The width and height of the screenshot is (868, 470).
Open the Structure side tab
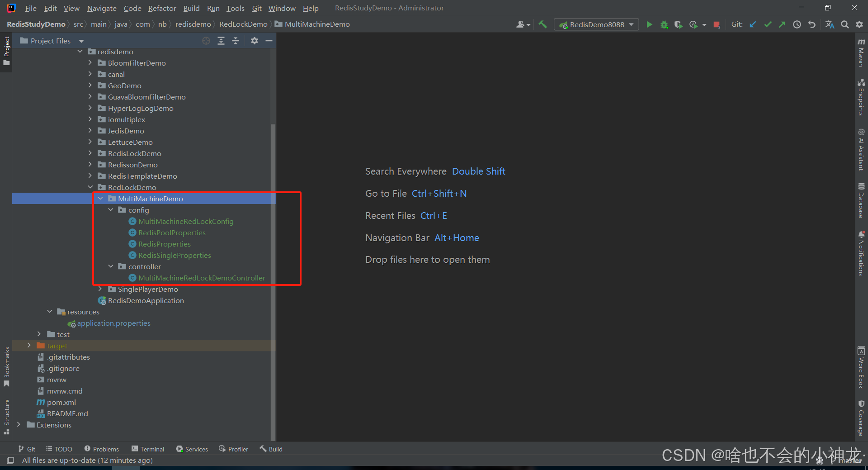[6, 417]
